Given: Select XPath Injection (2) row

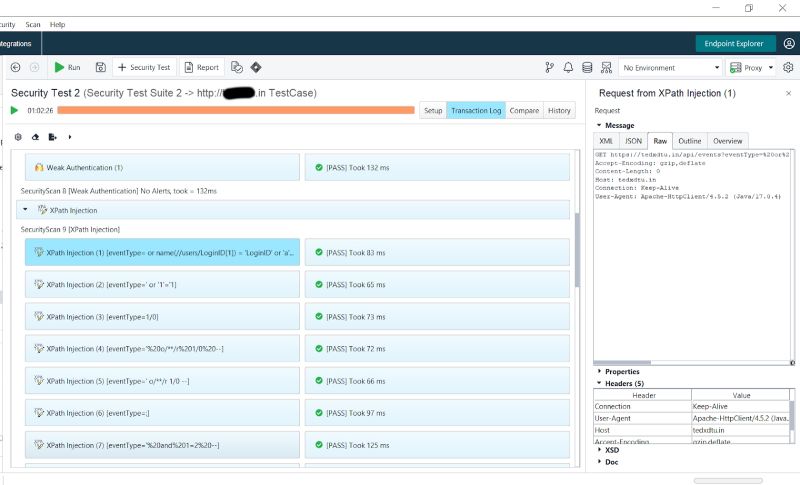Looking at the screenshot, I should click(162, 285).
